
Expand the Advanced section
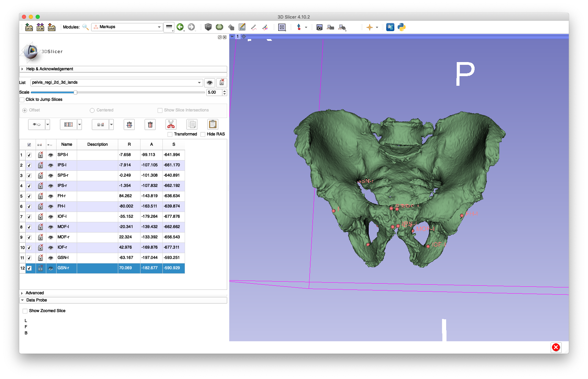(x=123, y=293)
